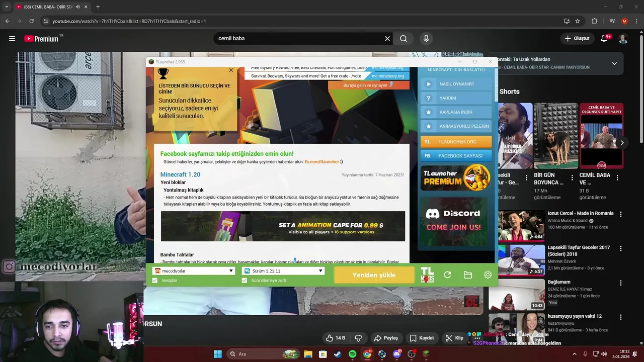Viewport: 644px width, 362px height.
Task: Go to YouTube Premium home logo
Action: (41, 39)
